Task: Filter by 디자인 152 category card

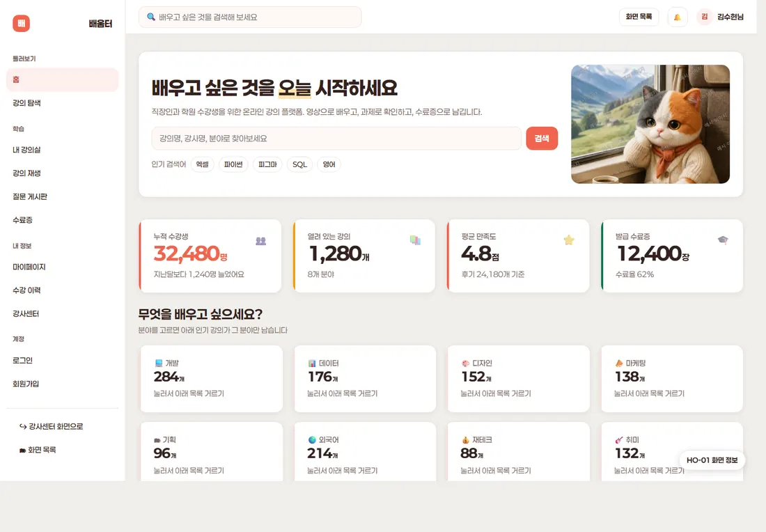Action: pyautogui.click(x=518, y=379)
